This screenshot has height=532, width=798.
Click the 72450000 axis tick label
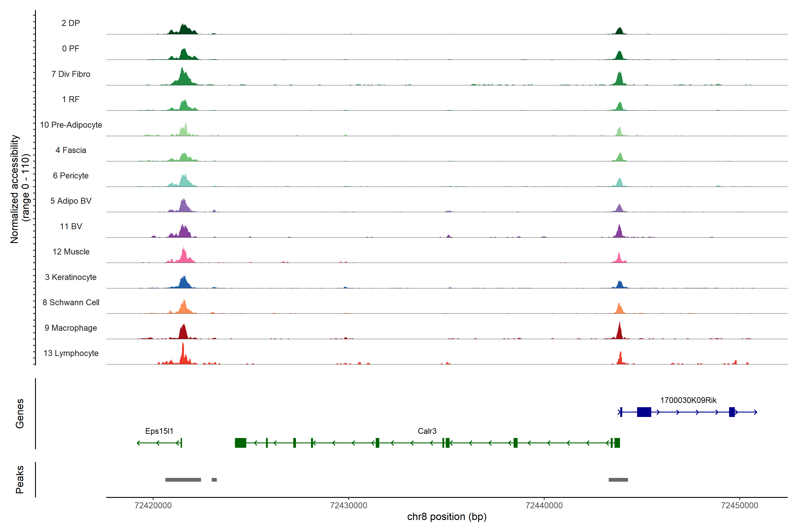(739, 506)
